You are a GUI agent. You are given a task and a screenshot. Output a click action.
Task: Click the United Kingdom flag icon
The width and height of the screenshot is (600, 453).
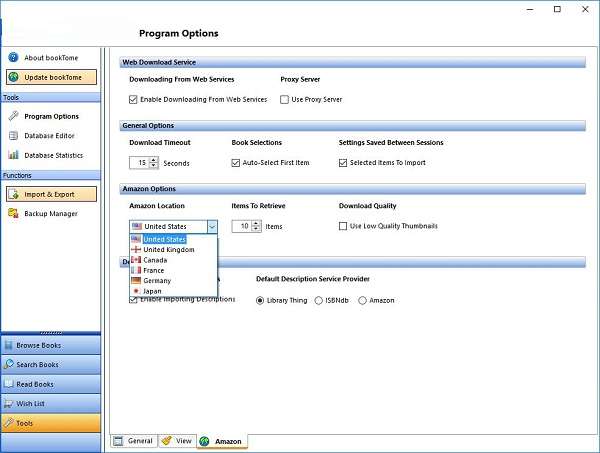[x=136, y=249]
